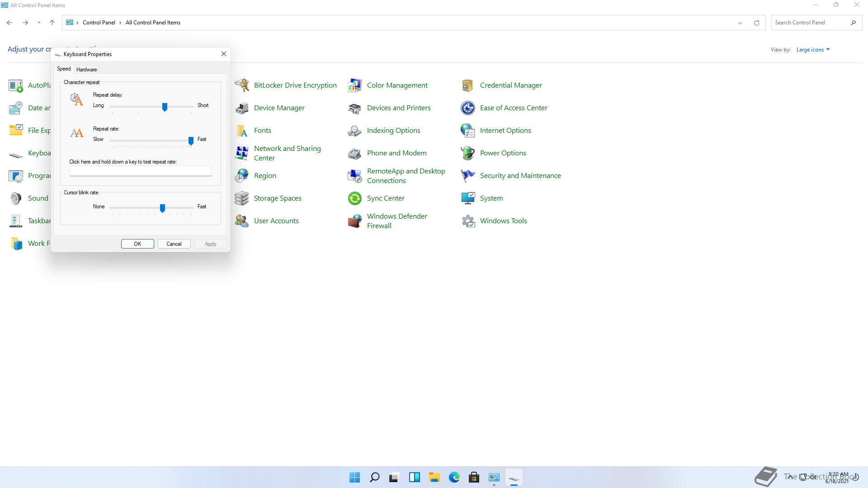Click Cancel in Keyboard Properties
Viewport: 868px width, 488px height.
point(174,244)
